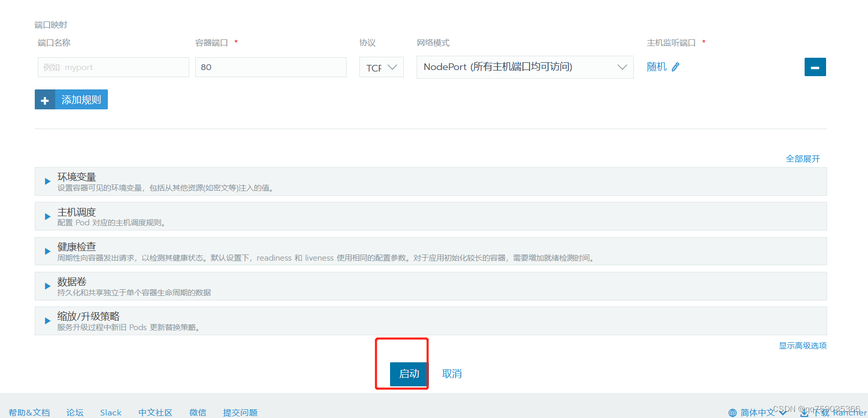The width and height of the screenshot is (868, 418).
Task: Click the 随机 host port link
Action: tap(657, 67)
